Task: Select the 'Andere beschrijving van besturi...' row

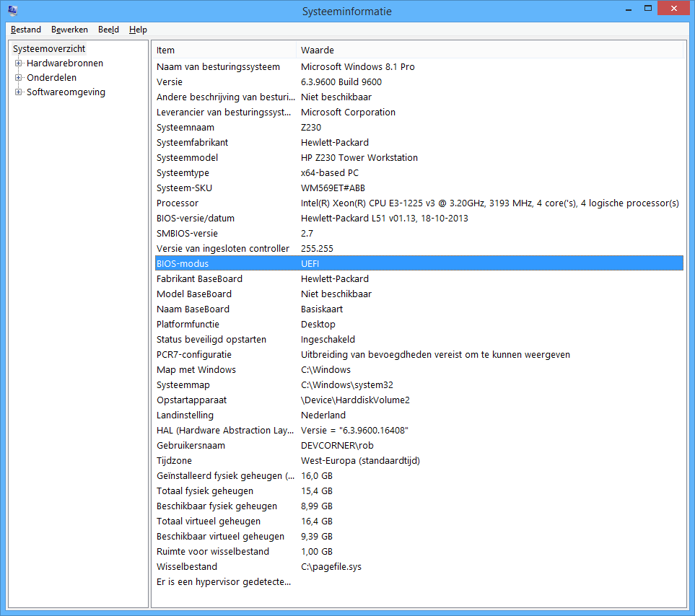Action: [419, 97]
